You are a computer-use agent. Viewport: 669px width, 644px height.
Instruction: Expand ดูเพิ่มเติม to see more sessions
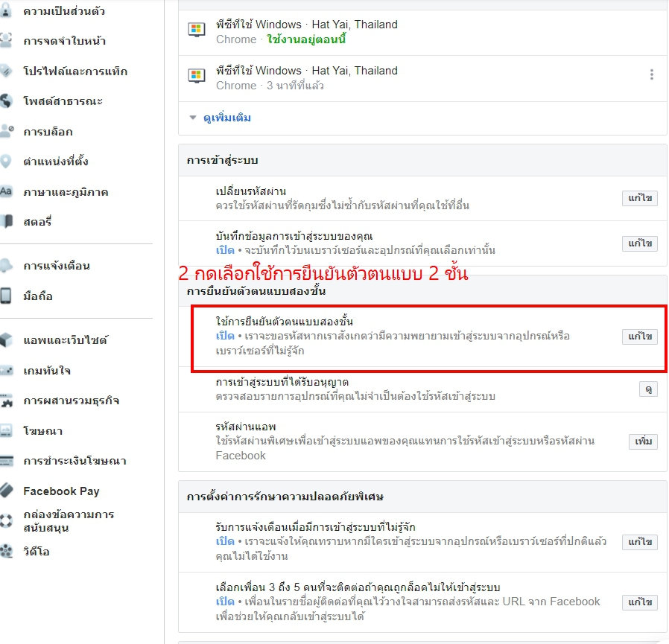click(227, 118)
